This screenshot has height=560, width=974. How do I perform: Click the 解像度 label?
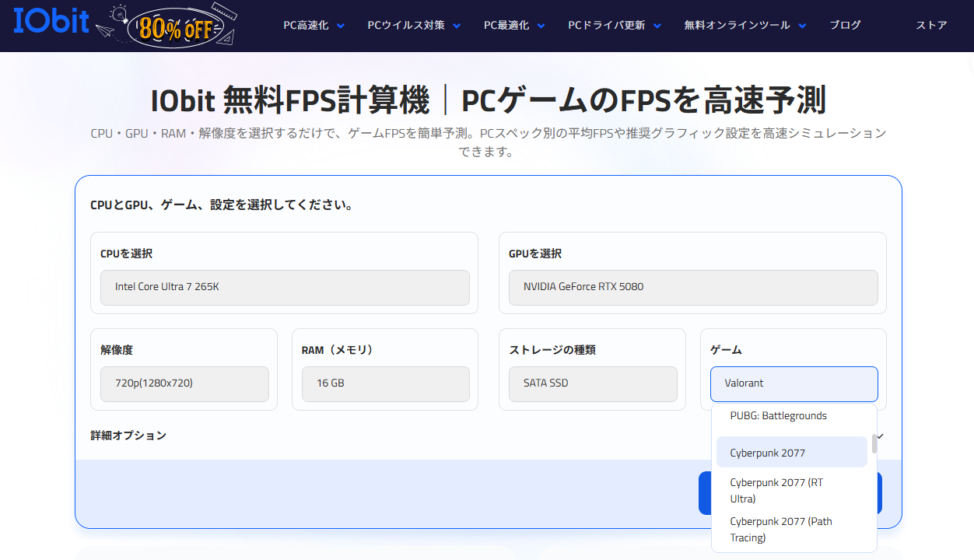click(x=117, y=350)
